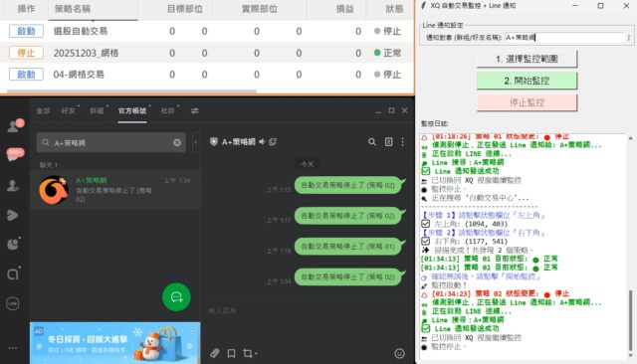Open chat in separate window icon
The width and height of the screenshot is (637, 364).
tap(273, 141)
